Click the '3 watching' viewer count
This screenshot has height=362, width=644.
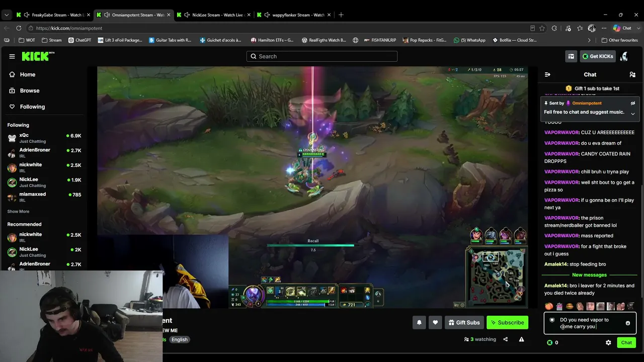480,339
